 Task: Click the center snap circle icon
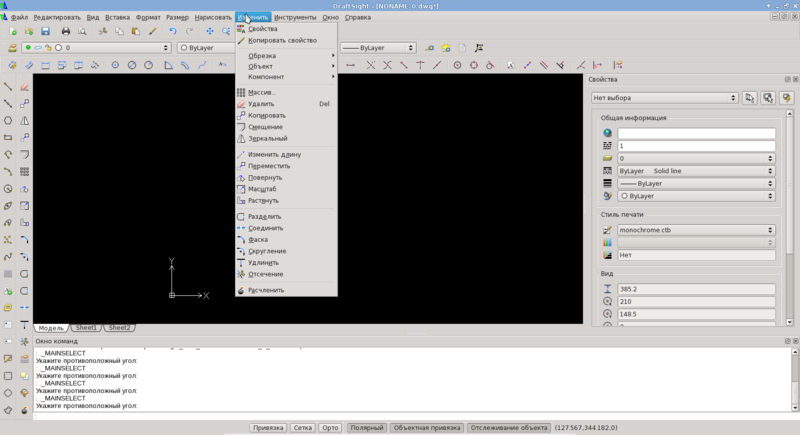click(458, 65)
